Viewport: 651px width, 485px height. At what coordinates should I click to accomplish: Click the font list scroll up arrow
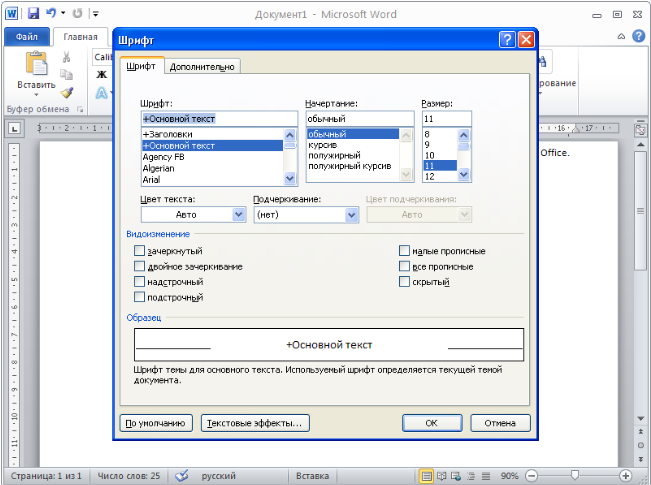tap(290, 135)
